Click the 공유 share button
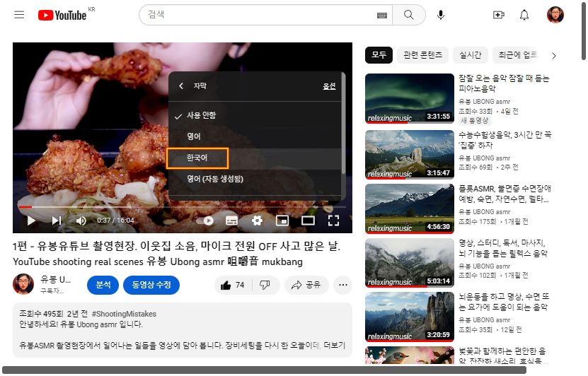Screen dimensions: 588x376 (x=306, y=285)
